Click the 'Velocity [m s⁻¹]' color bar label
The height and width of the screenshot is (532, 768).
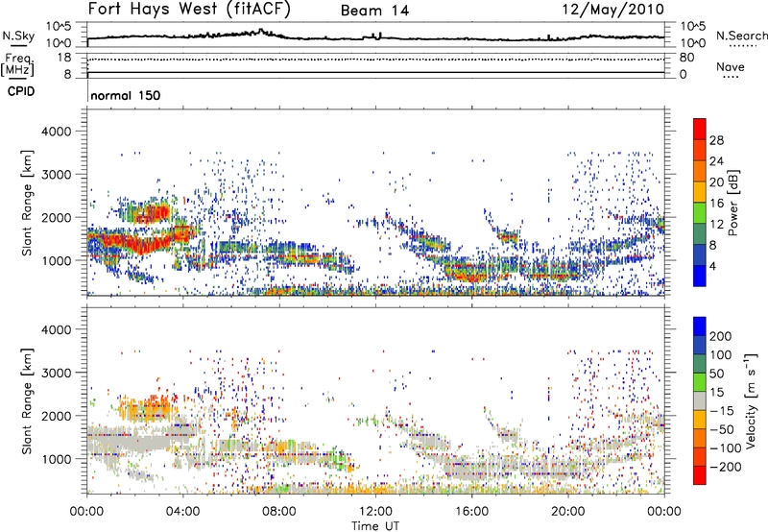[751, 400]
